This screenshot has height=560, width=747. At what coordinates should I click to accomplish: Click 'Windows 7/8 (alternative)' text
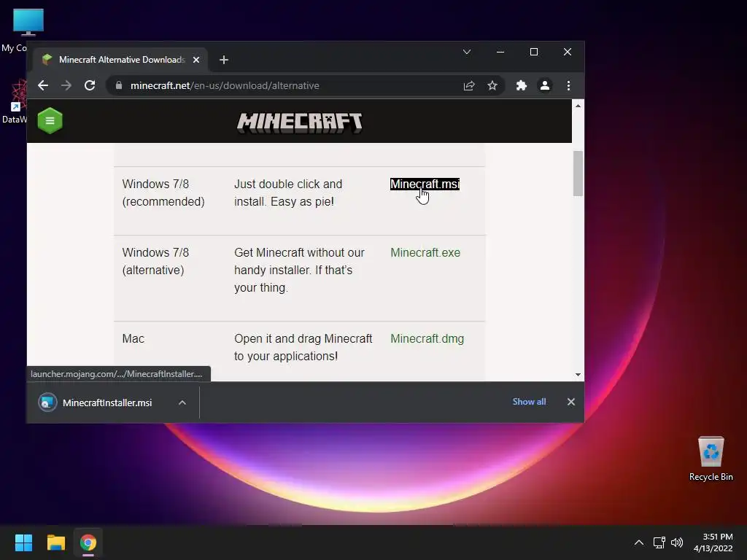pyautogui.click(x=156, y=262)
